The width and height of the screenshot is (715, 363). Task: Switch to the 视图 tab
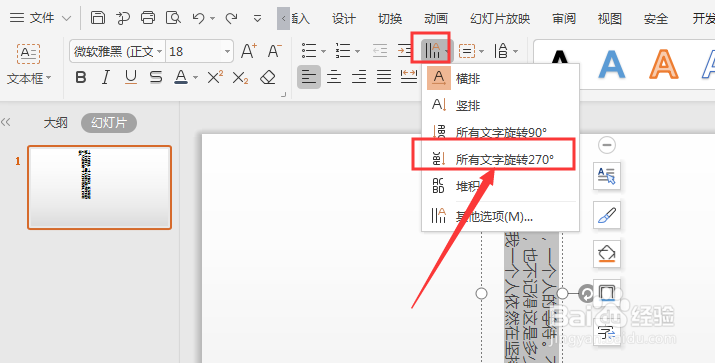tap(610, 19)
